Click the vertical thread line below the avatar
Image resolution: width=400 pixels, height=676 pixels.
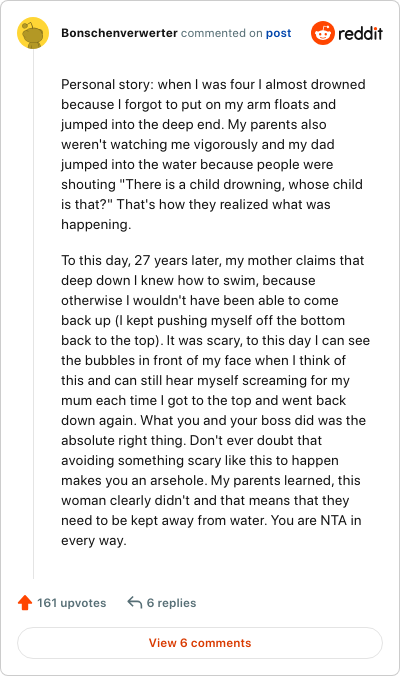[33, 313]
